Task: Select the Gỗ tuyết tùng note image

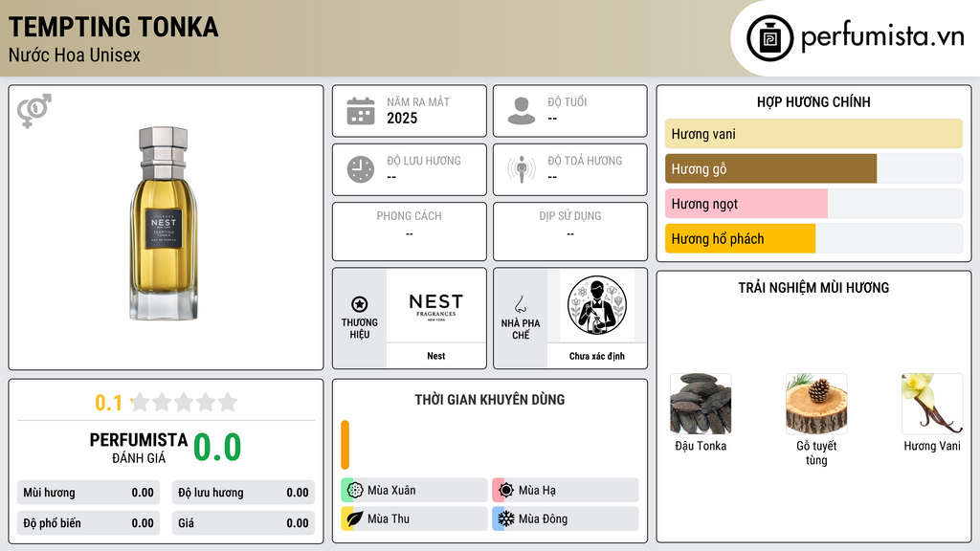Action: click(816, 404)
